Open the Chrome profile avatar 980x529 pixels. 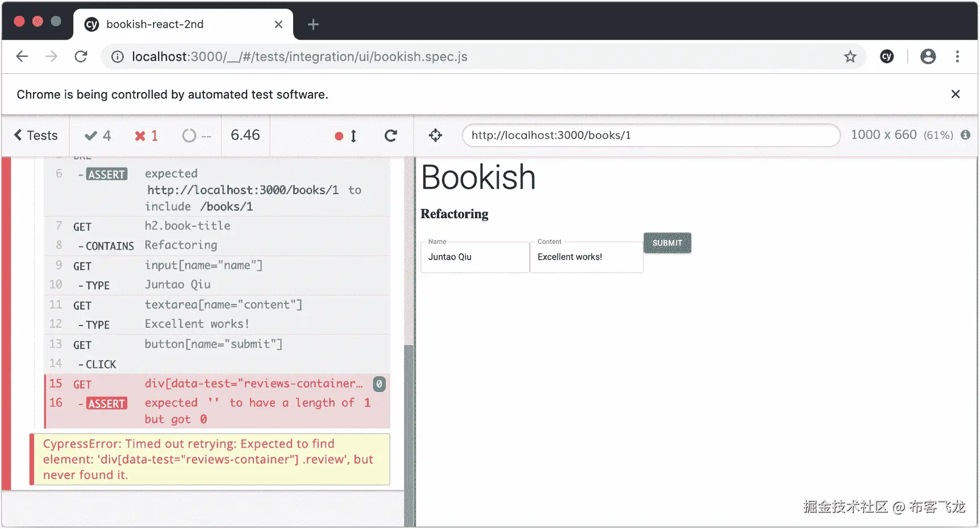928,56
